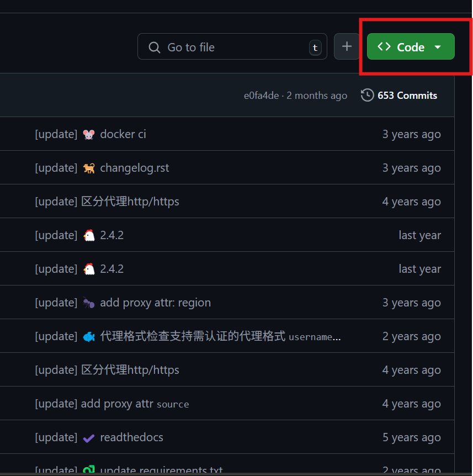Click the code brackets icon on Code button
This screenshot has width=473, height=476.
click(x=384, y=46)
